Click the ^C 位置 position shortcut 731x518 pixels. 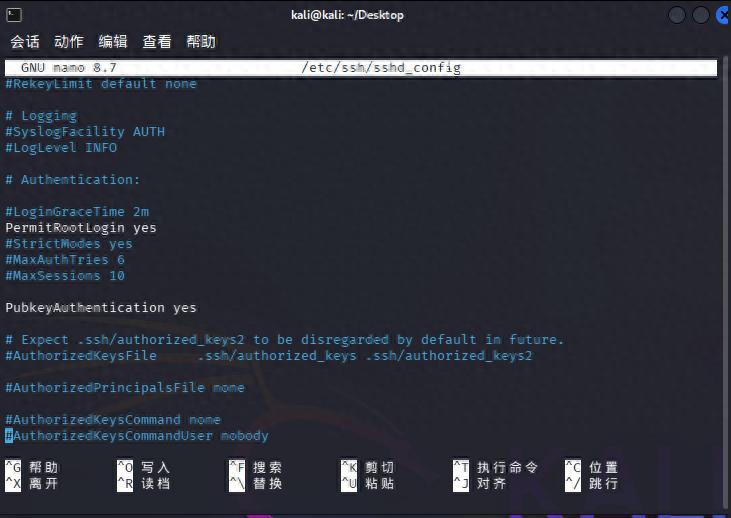coord(592,467)
